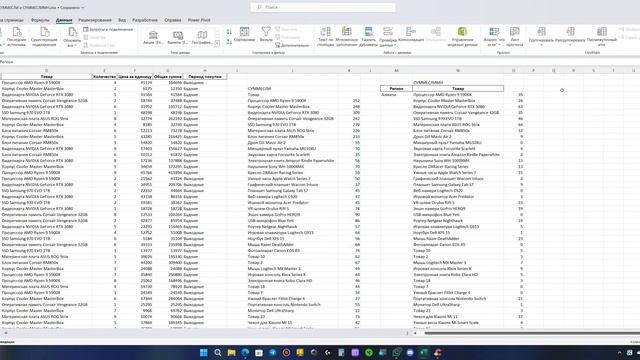Click Удалить дубликаты icon
This screenshot has width=640, height=360.
point(368,37)
